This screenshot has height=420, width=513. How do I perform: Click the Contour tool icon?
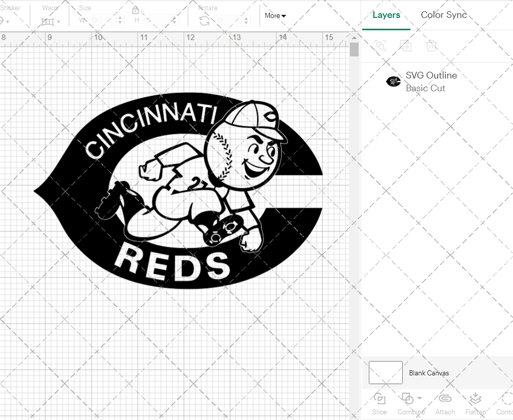tap(507, 398)
